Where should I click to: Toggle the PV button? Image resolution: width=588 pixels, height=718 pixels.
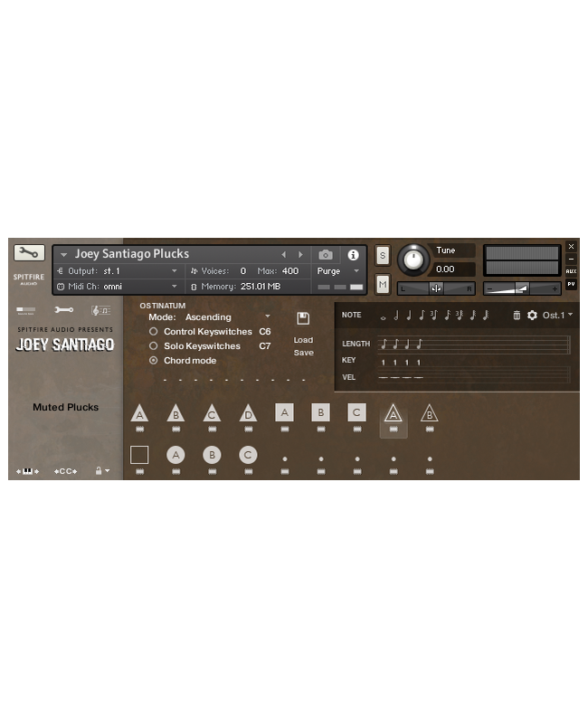pyautogui.click(x=571, y=284)
